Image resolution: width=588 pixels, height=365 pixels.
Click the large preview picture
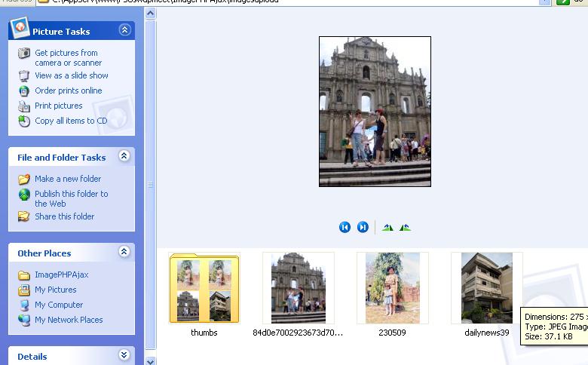375,112
